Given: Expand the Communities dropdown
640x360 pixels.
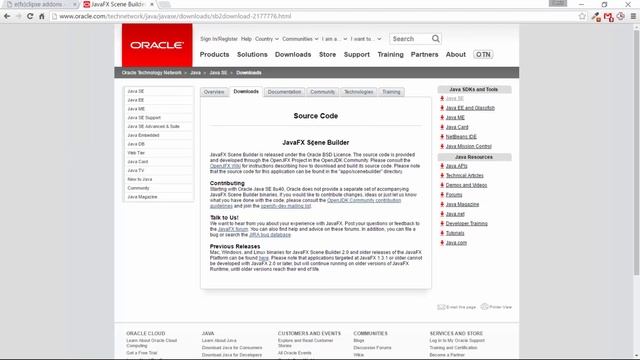Looking at the screenshot, I should click(x=300, y=39).
